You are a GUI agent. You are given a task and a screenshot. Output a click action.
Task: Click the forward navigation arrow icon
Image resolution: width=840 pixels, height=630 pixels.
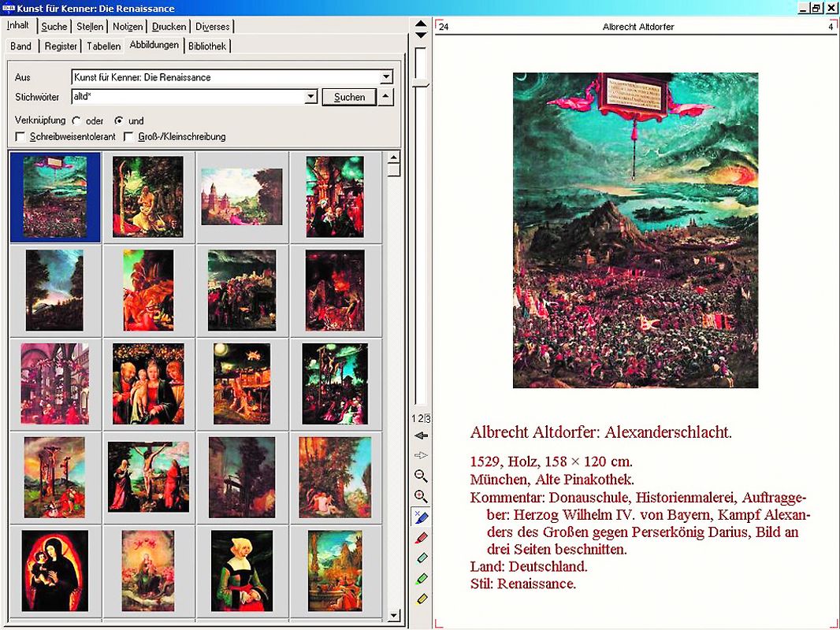[421, 455]
